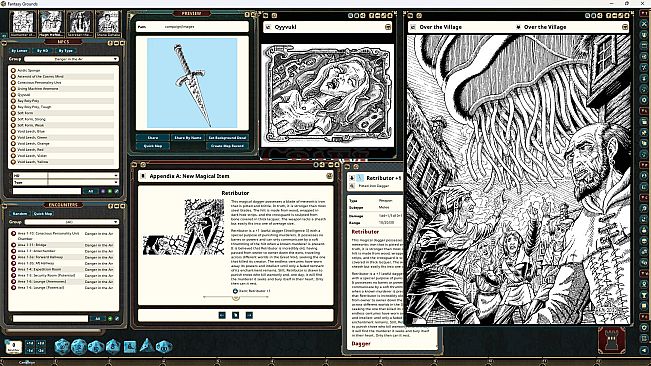Click the By Letter button
The width and height of the screenshot is (651, 366).
pyautogui.click(x=19, y=51)
